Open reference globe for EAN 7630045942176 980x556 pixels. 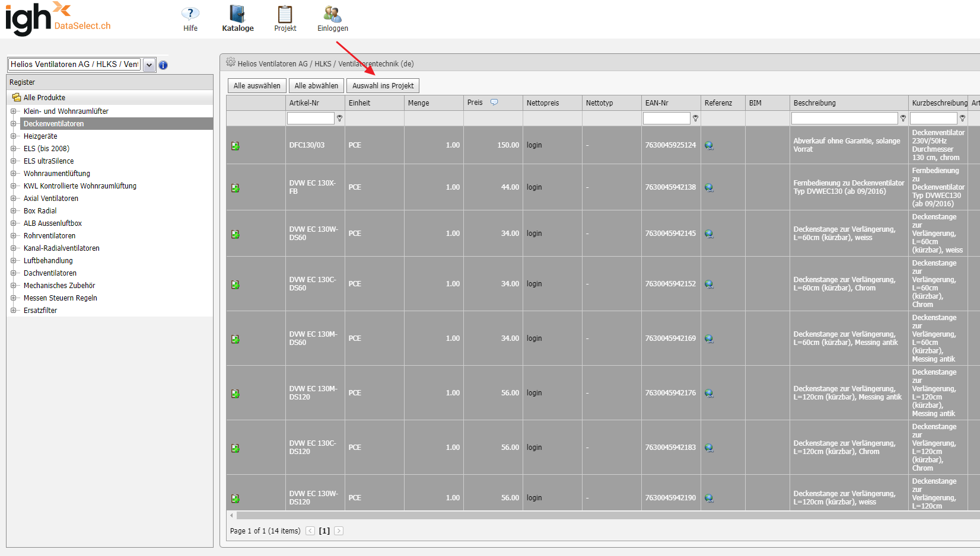click(709, 394)
